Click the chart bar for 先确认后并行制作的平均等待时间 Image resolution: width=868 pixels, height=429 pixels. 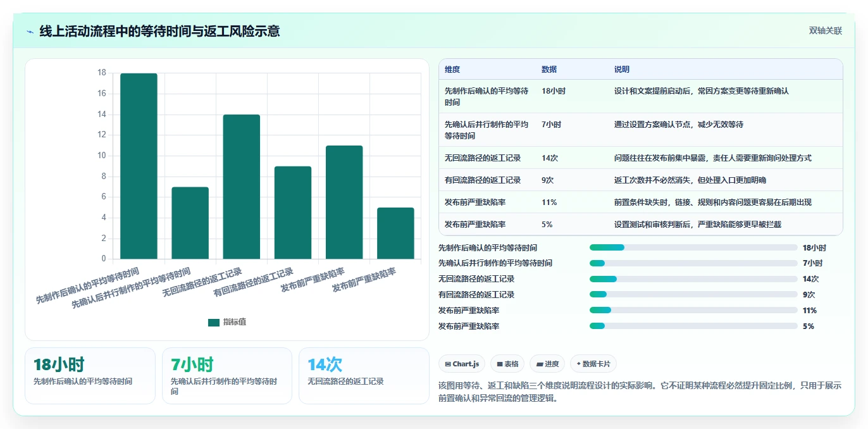(190, 223)
